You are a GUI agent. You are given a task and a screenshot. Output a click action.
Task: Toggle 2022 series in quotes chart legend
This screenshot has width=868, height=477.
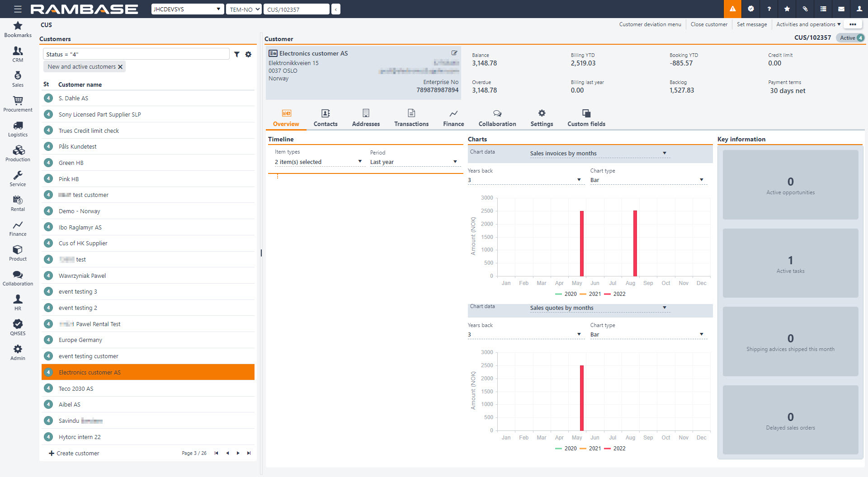click(x=615, y=449)
